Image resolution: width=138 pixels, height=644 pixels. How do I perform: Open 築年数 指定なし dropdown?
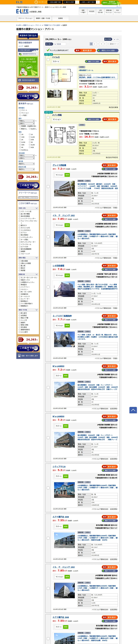[27, 164]
